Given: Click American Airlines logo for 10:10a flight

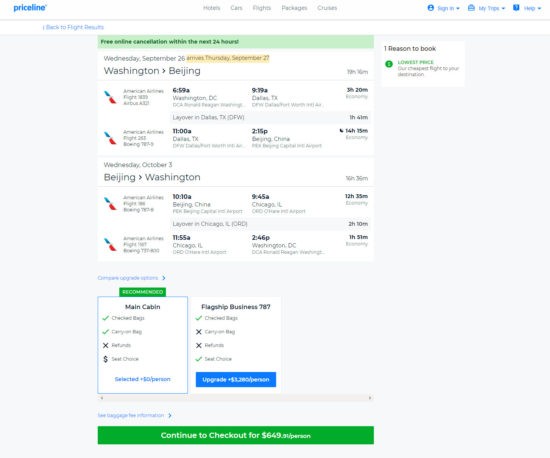Looking at the screenshot, I should click(x=110, y=204).
